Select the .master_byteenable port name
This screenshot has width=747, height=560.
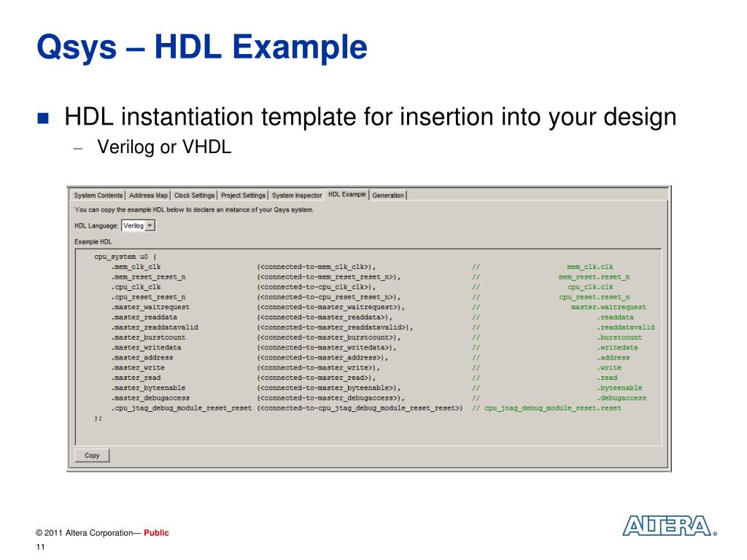[x=148, y=388]
